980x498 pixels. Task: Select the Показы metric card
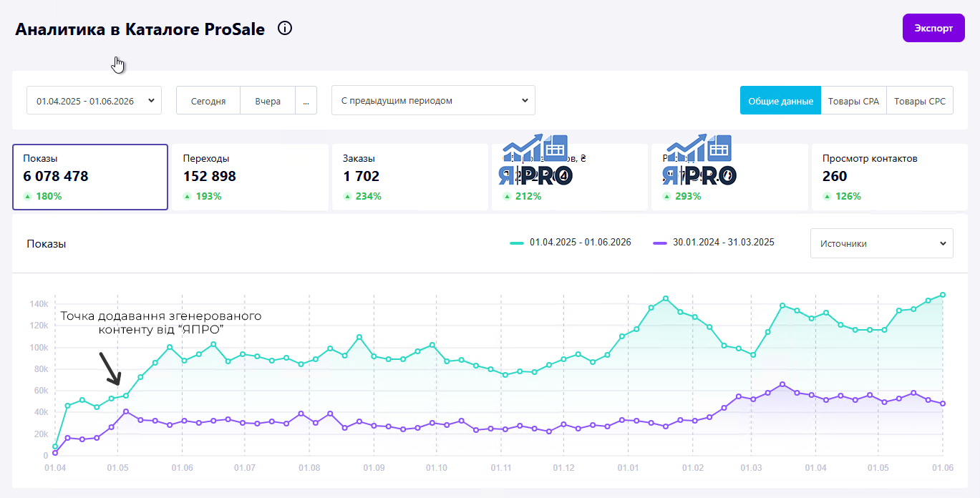[90, 177]
